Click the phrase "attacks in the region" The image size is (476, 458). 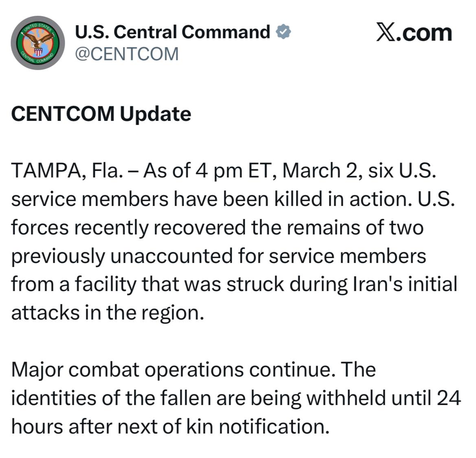point(106,313)
